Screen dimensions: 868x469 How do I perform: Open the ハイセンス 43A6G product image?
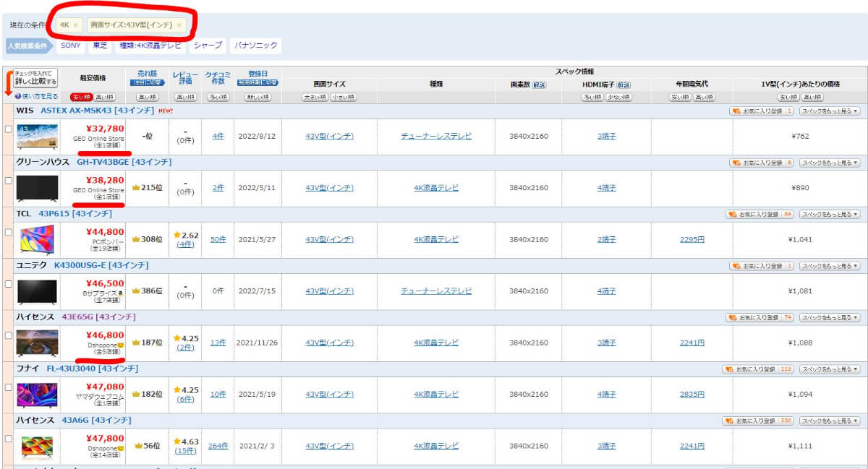[36, 447]
